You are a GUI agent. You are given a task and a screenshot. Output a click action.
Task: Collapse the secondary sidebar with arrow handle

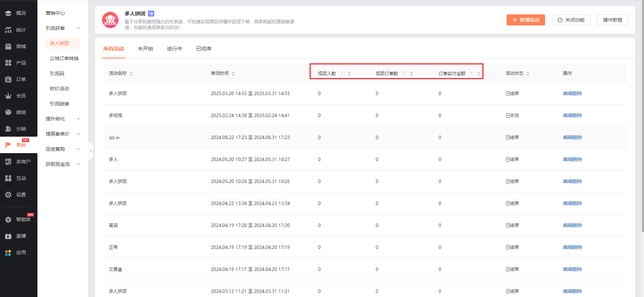[91, 151]
